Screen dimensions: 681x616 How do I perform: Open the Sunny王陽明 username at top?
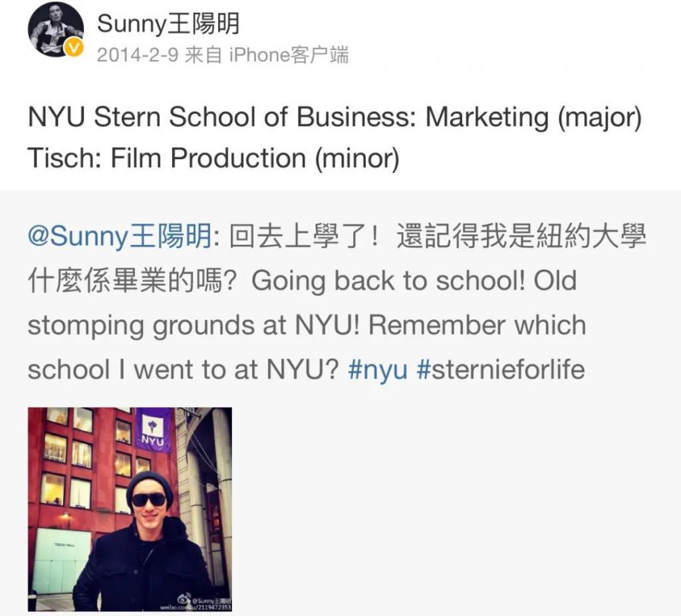(168, 24)
